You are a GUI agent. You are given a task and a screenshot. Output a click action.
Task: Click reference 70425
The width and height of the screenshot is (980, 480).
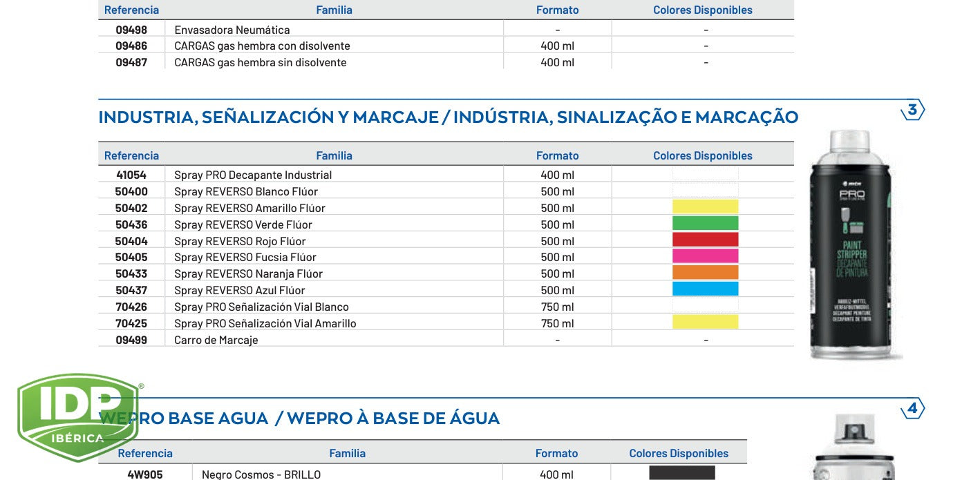(131, 323)
